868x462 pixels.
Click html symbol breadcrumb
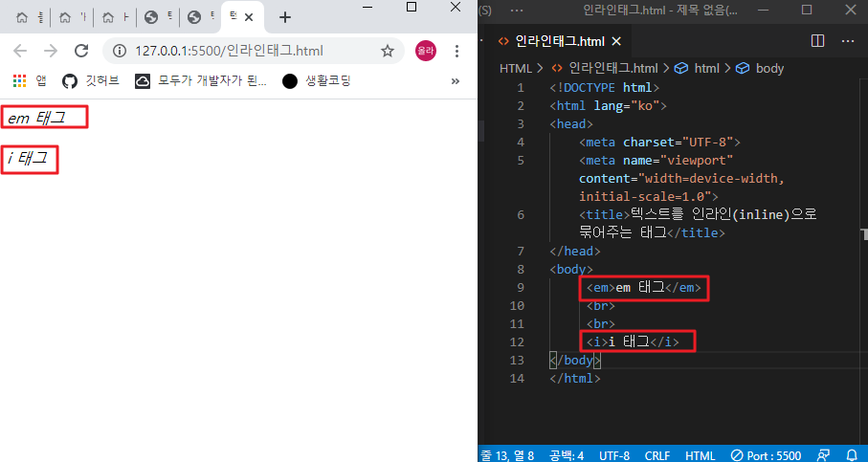pyautogui.click(x=697, y=68)
